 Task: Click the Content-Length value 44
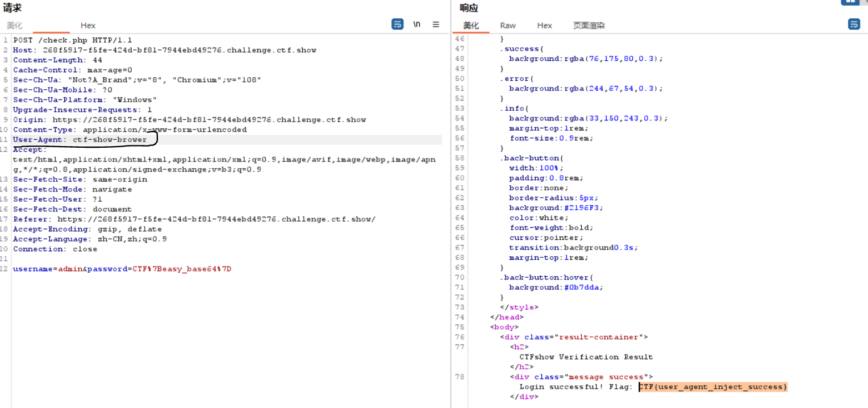(x=97, y=60)
